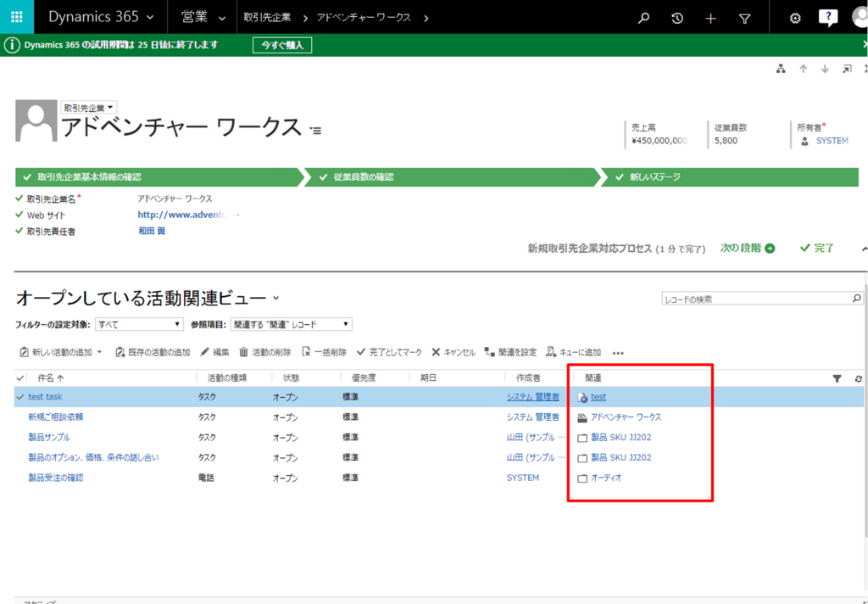This screenshot has height=604, width=868.
Task: Toggle the select-all checkmark in grid header
Action: (x=20, y=377)
